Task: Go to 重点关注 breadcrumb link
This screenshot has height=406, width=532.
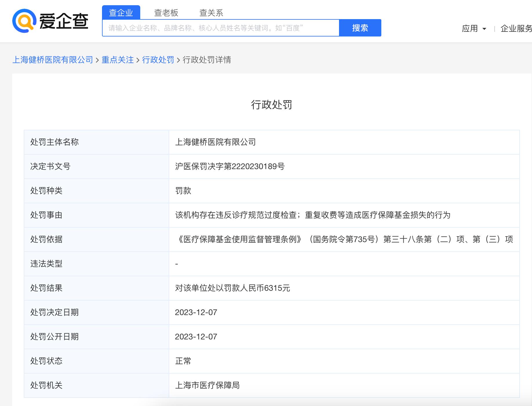Action: click(118, 60)
